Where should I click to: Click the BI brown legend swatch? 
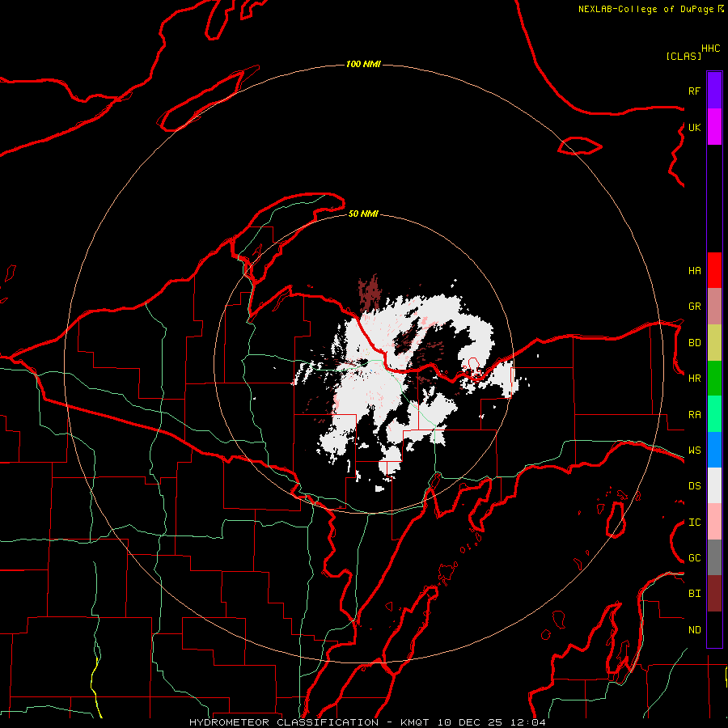click(x=714, y=594)
